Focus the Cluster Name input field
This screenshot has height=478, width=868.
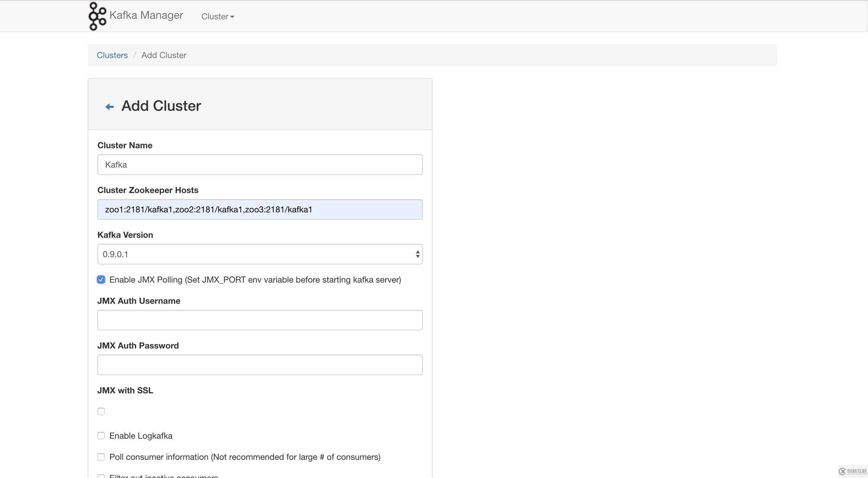pos(260,165)
